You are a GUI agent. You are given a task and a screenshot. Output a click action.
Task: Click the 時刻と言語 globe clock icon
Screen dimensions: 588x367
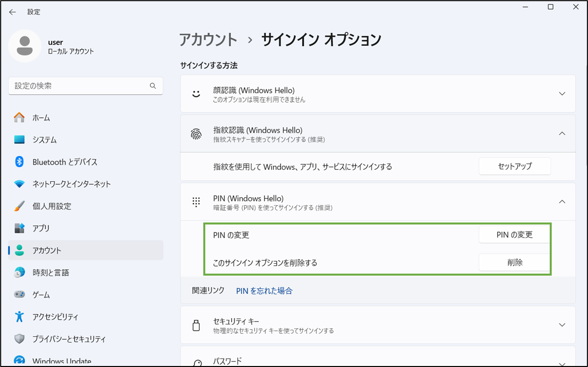click(19, 272)
